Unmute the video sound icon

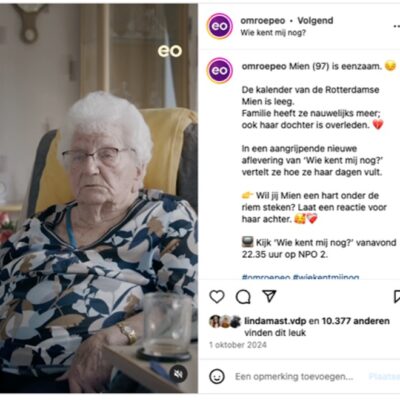(x=178, y=374)
